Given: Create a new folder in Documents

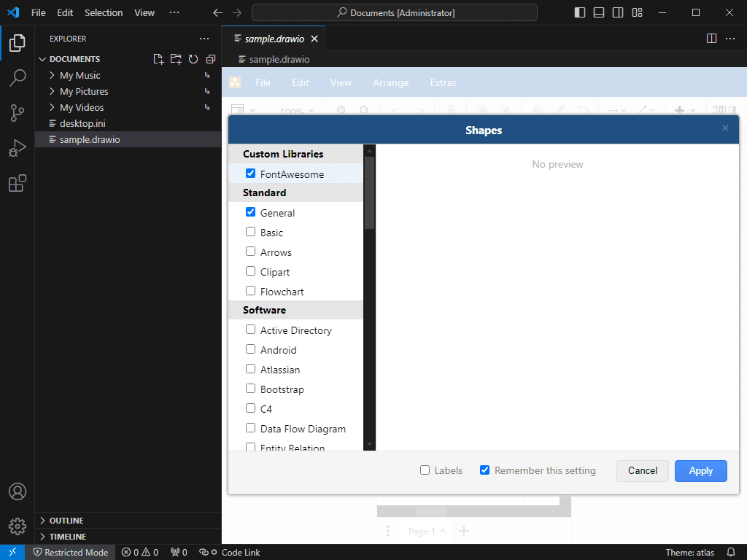Looking at the screenshot, I should pos(176,59).
